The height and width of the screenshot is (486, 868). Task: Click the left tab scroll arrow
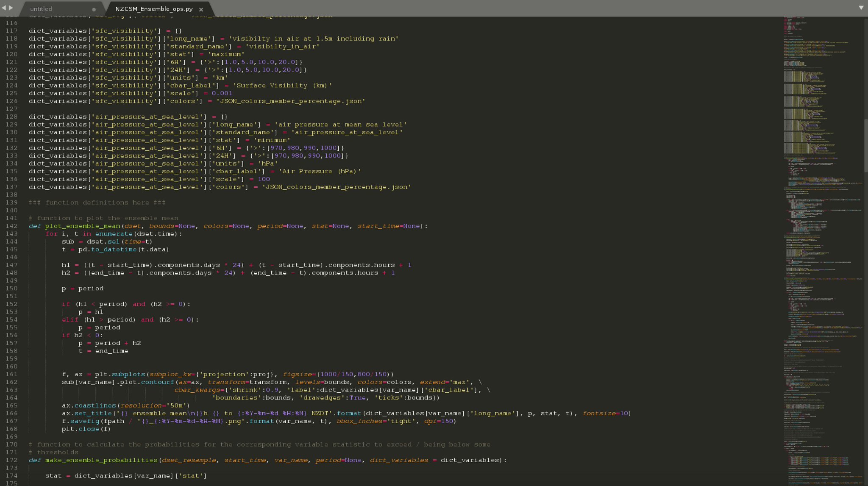tap(4, 8)
